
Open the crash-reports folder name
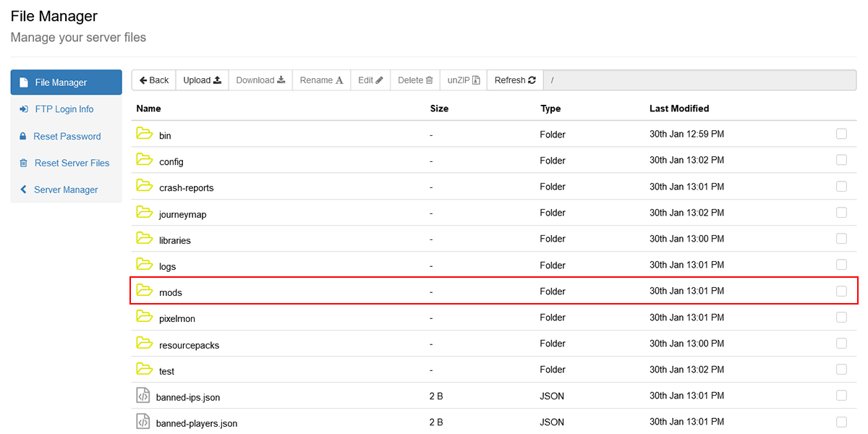click(187, 187)
